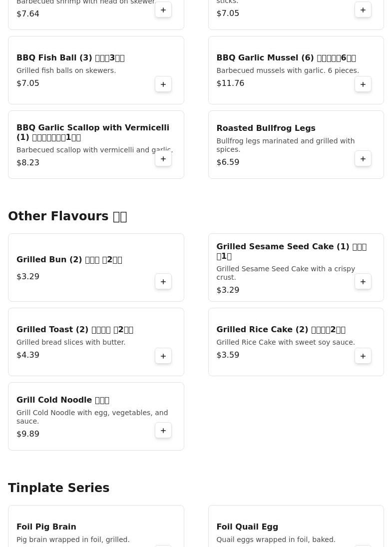This screenshot has width=392, height=547.
Task: Open Grilled Rice Cake item title
Action: pyautogui.click(x=281, y=329)
